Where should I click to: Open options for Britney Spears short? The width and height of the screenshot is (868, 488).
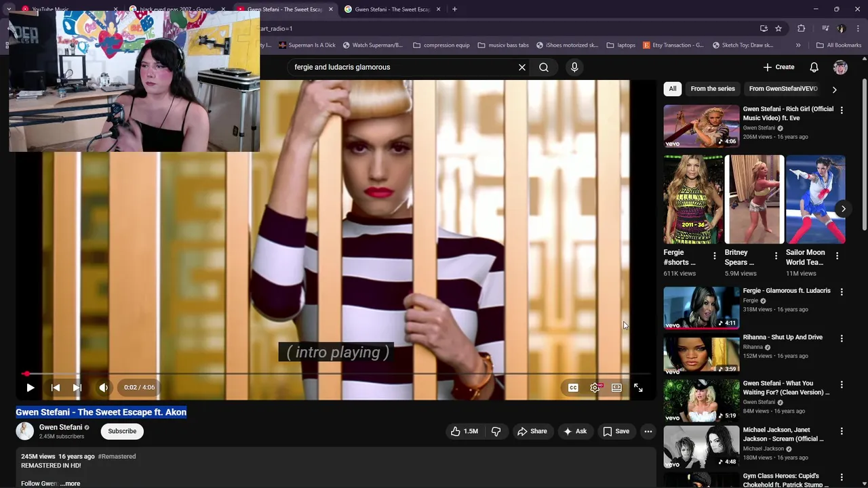pos(776,256)
